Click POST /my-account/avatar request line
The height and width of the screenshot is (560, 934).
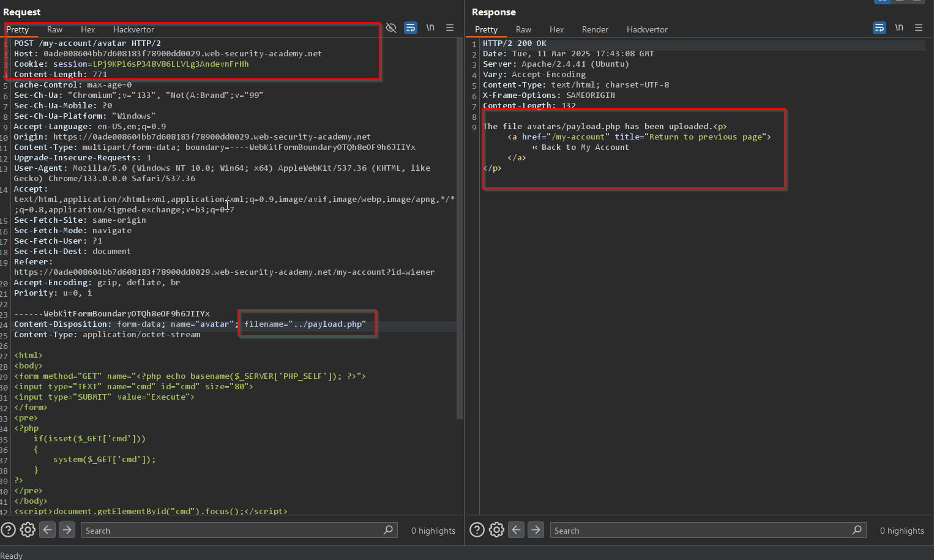tap(88, 43)
